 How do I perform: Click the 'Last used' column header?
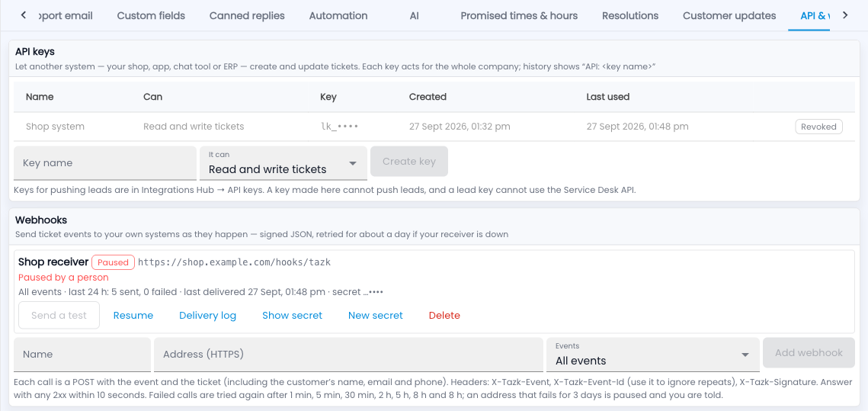608,96
